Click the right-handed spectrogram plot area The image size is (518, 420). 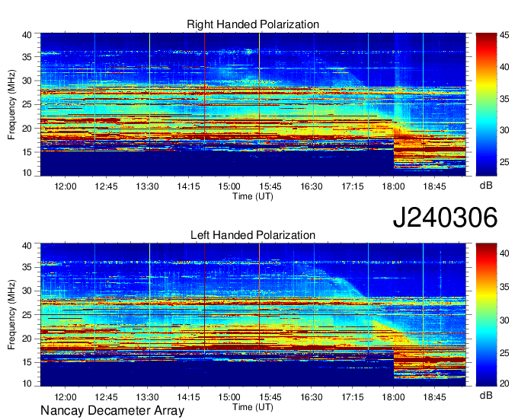point(253,104)
